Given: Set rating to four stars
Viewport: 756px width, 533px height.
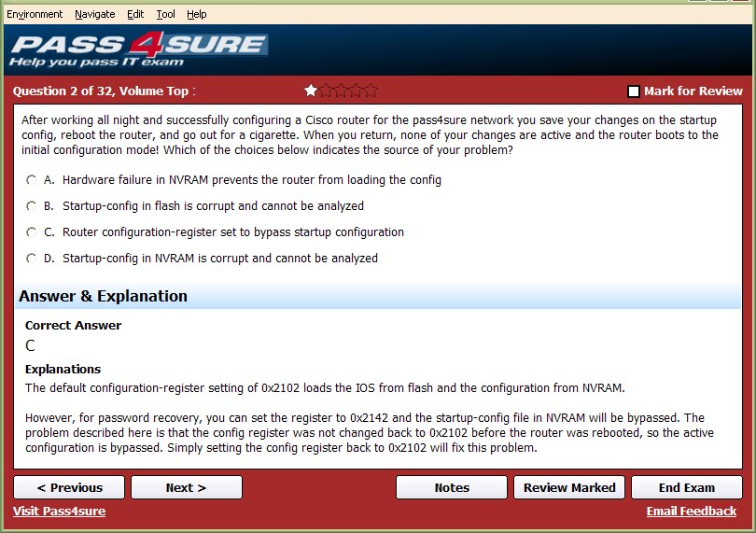Looking at the screenshot, I should click(356, 91).
